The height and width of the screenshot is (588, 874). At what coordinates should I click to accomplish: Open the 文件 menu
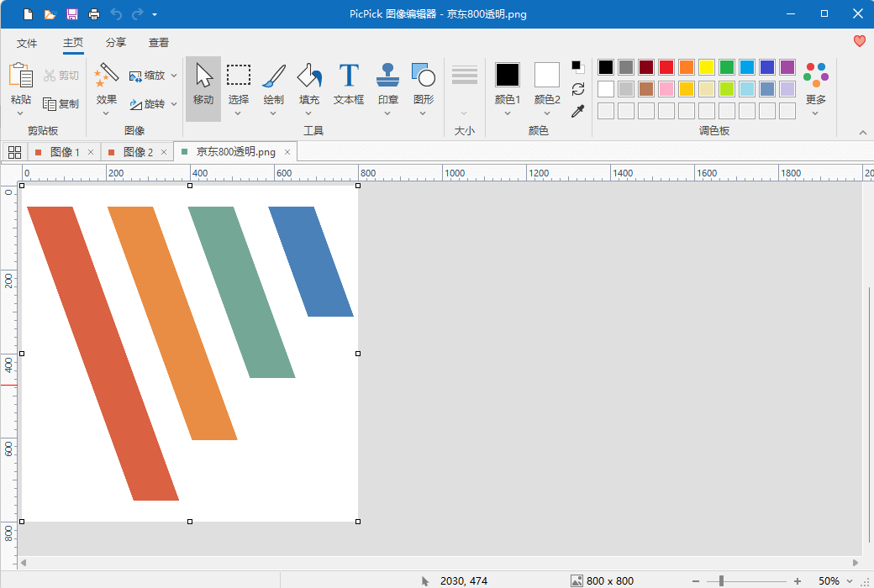coord(27,43)
